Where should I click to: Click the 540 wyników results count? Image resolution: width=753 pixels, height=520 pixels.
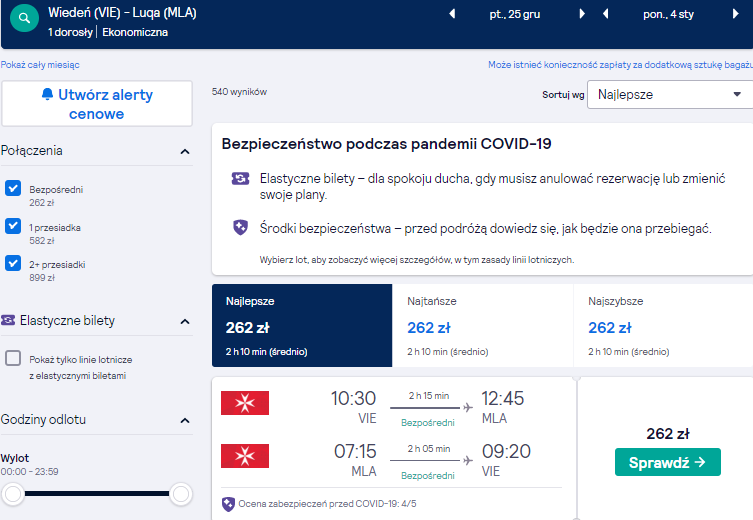click(x=240, y=92)
